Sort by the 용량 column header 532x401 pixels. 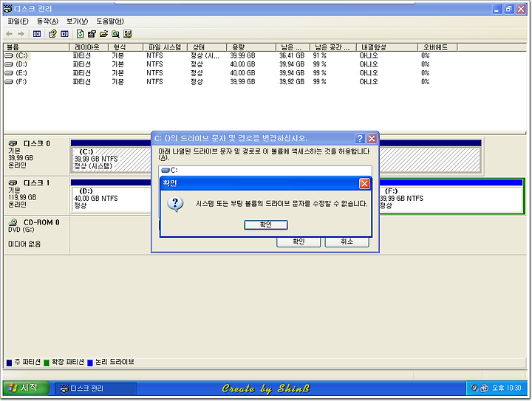pyautogui.click(x=251, y=47)
